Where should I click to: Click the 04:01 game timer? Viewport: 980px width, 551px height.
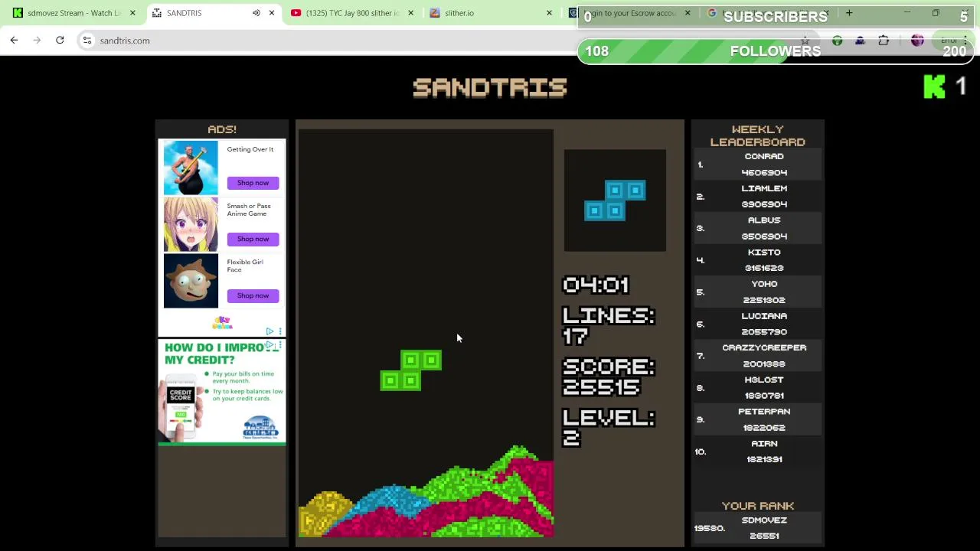click(596, 285)
